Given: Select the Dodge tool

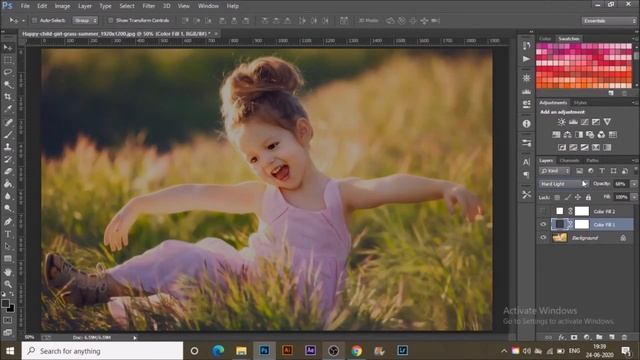Looking at the screenshot, I should [x=8, y=208].
